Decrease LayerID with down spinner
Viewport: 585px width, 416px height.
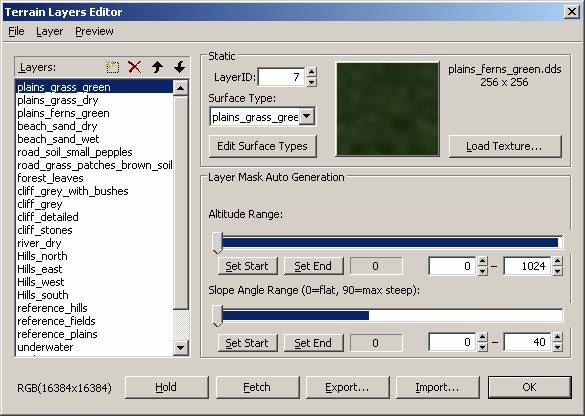[x=312, y=82]
